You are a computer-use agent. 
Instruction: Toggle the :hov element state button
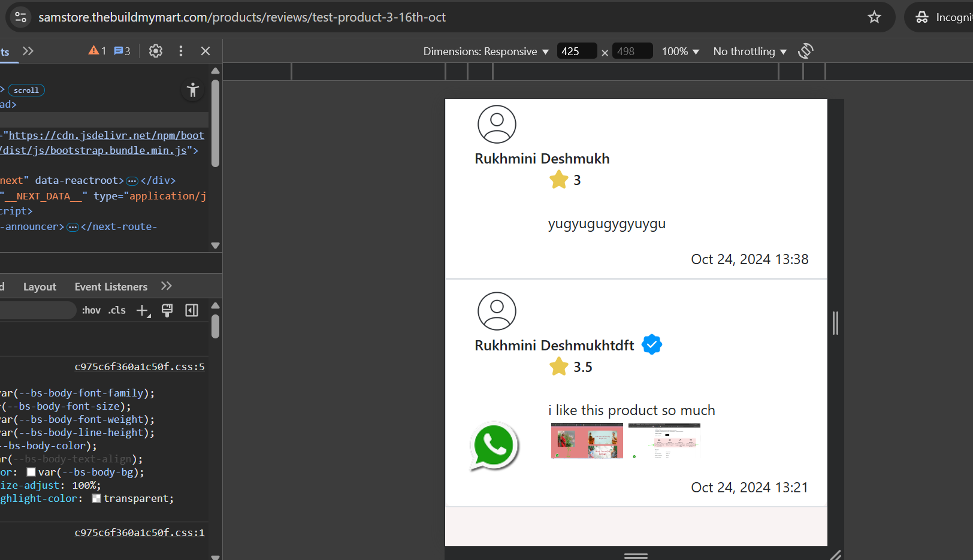point(91,310)
